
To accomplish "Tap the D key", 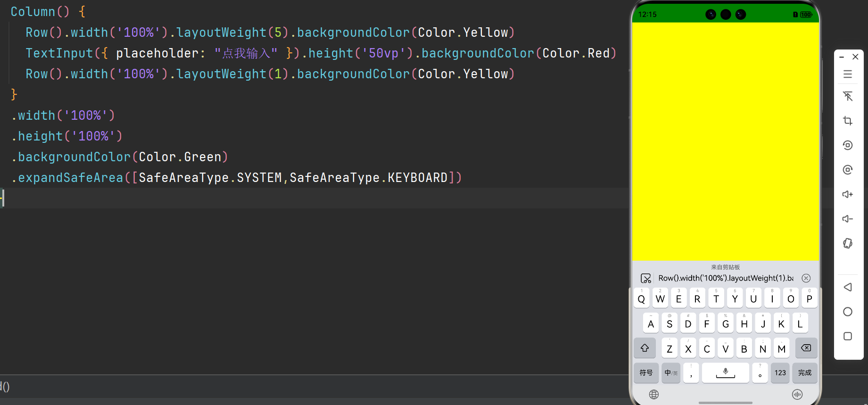I will click(x=688, y=323).
